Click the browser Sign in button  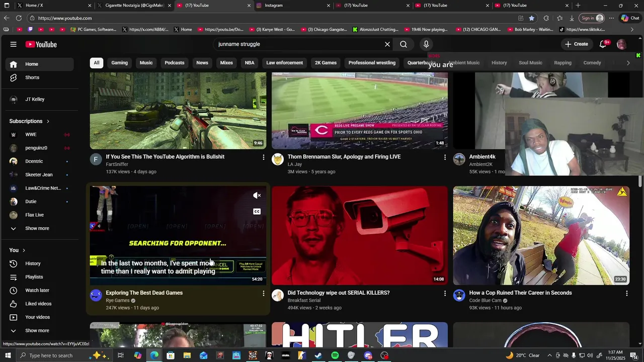(592, 18)
